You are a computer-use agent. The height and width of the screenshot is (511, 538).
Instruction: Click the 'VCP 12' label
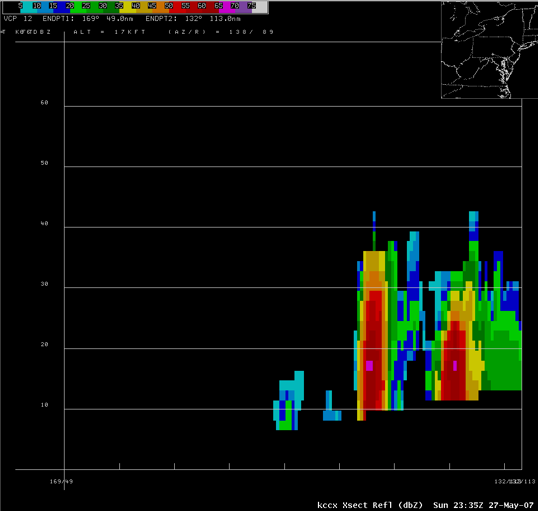click(17, 19)
